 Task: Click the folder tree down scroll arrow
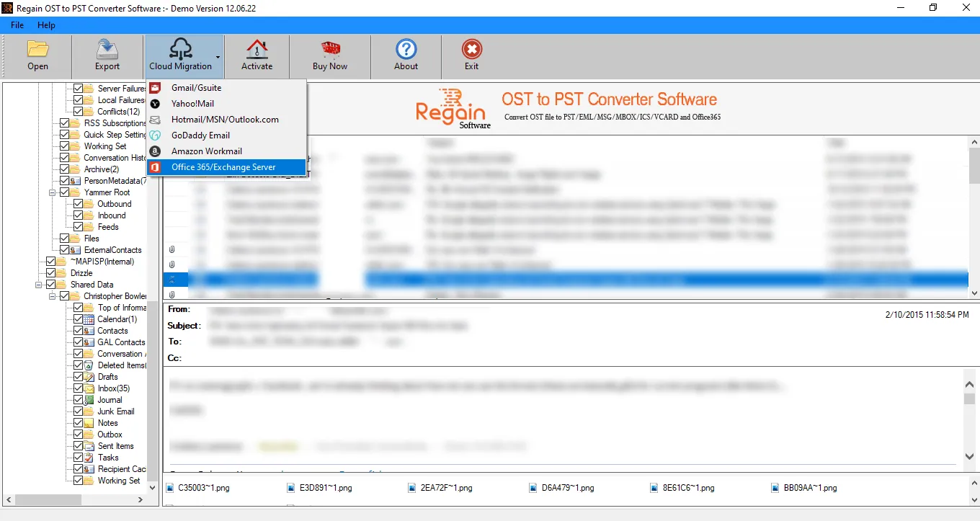[x=152, y=488]
